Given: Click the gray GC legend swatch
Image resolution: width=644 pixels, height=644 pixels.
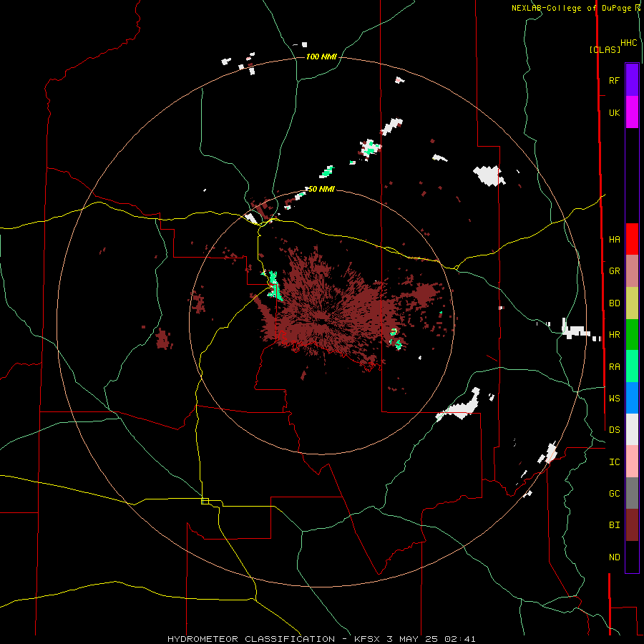Looking at the screenshot, I should click(632, 493).
